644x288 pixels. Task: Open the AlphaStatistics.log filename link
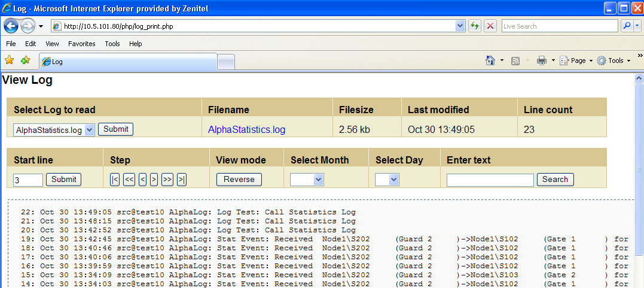[246, 129]
